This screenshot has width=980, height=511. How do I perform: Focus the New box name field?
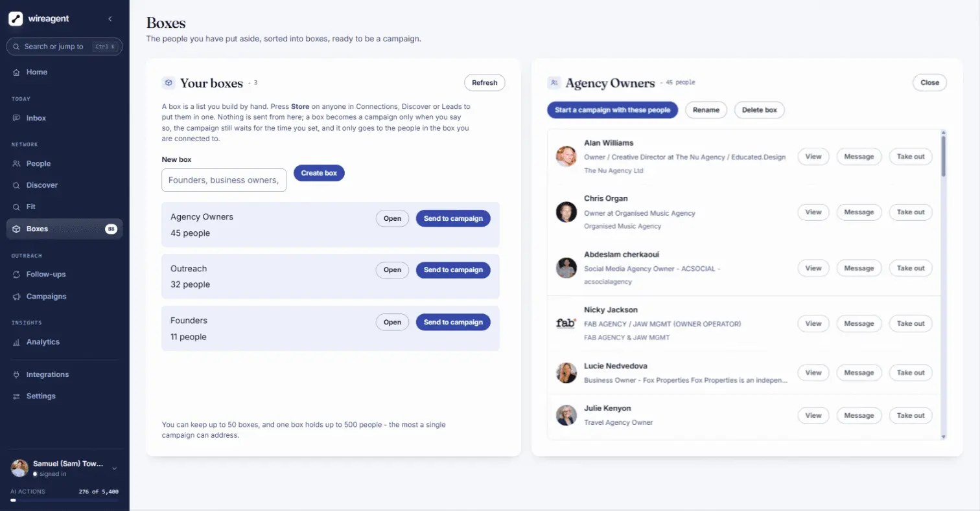tap(224, 180)
